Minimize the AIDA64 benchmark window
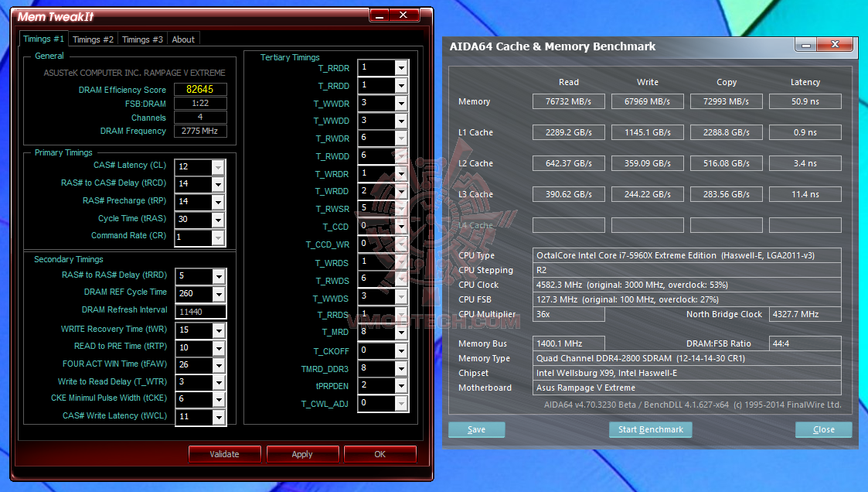Image resolution: width=868 pixels, height=492 pixels. click(806, 45)
